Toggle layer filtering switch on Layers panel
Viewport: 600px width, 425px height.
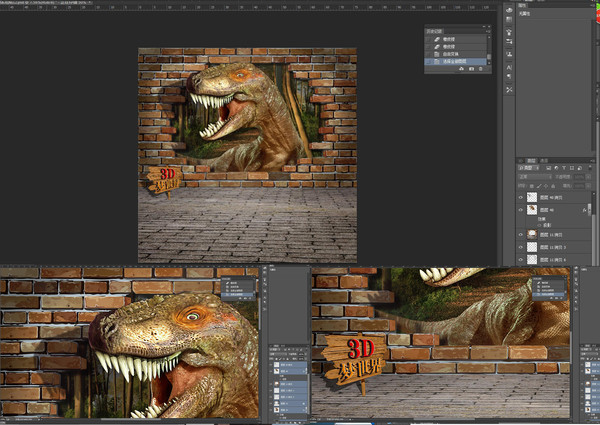(590, 167)
